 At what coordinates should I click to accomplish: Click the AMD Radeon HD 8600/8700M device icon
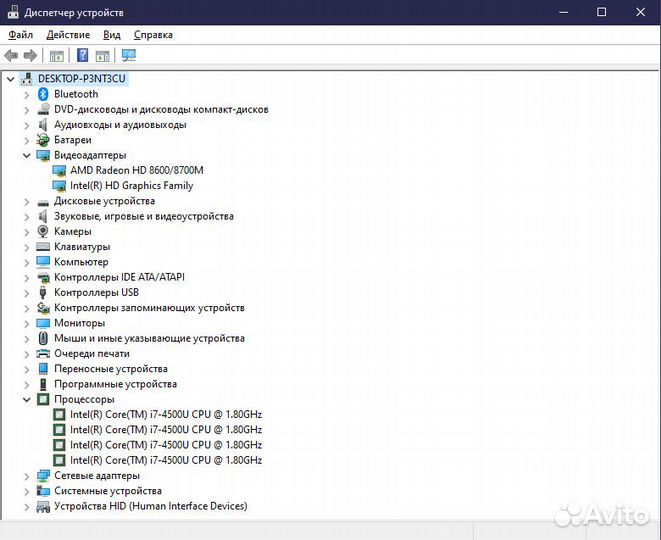59,170
